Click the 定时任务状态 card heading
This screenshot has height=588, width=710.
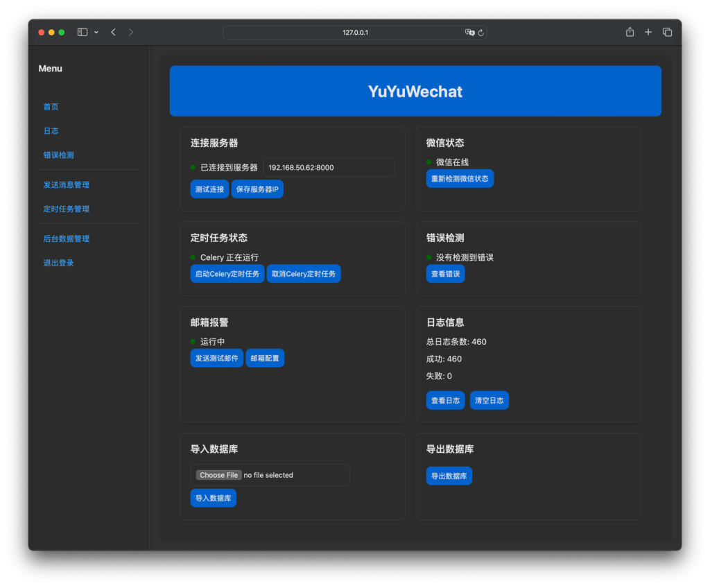[x=218, y=238]
